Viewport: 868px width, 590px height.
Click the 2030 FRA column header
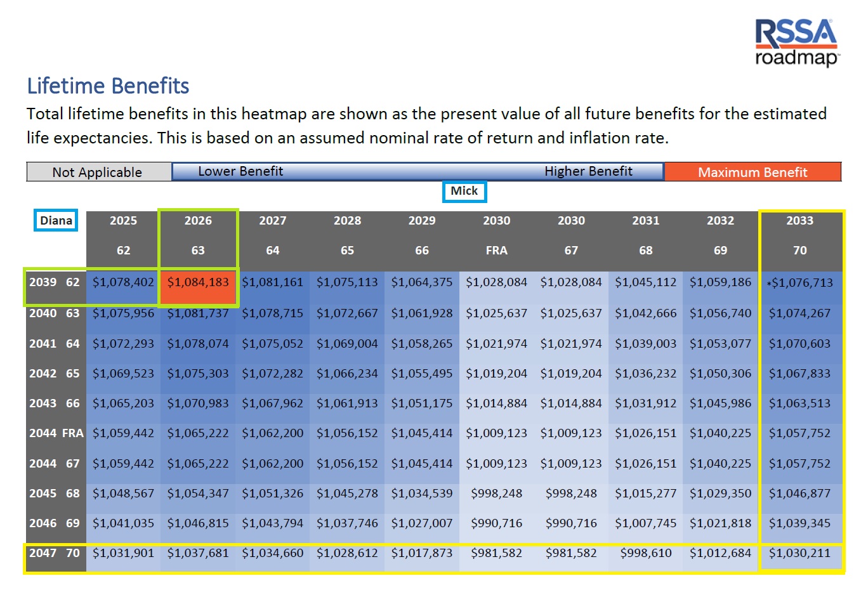[x=496, y=236]
